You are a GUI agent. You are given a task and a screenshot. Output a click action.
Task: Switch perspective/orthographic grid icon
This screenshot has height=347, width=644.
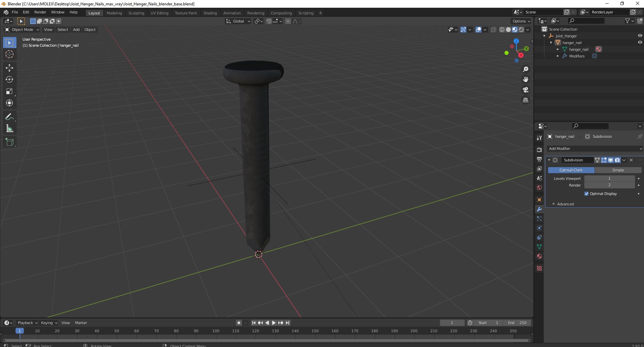point(525,100)
